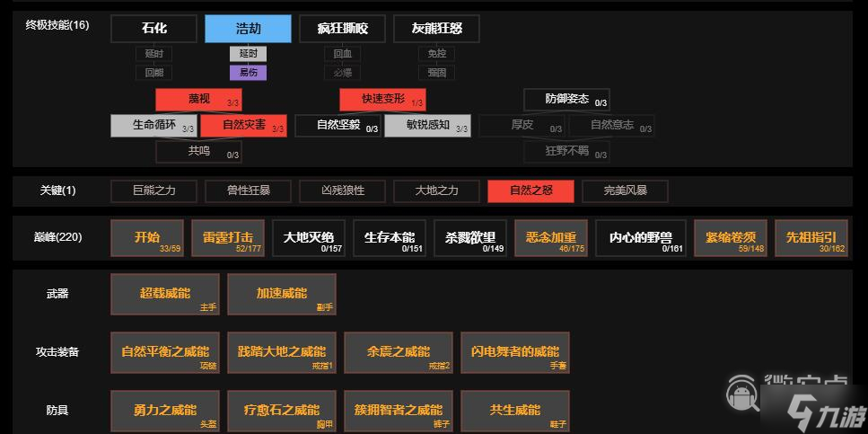Image resolution: width=868 pixels, height=434 pixels.
Task: Enable the 回血 upgrade under 疯狂撕咬
Action: [x=342, y=54]
